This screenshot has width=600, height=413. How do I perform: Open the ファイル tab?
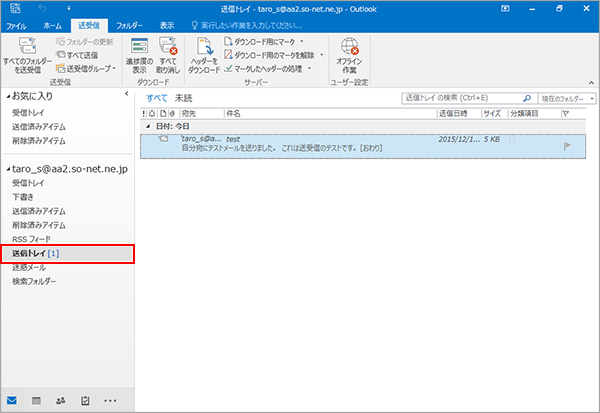17,22
